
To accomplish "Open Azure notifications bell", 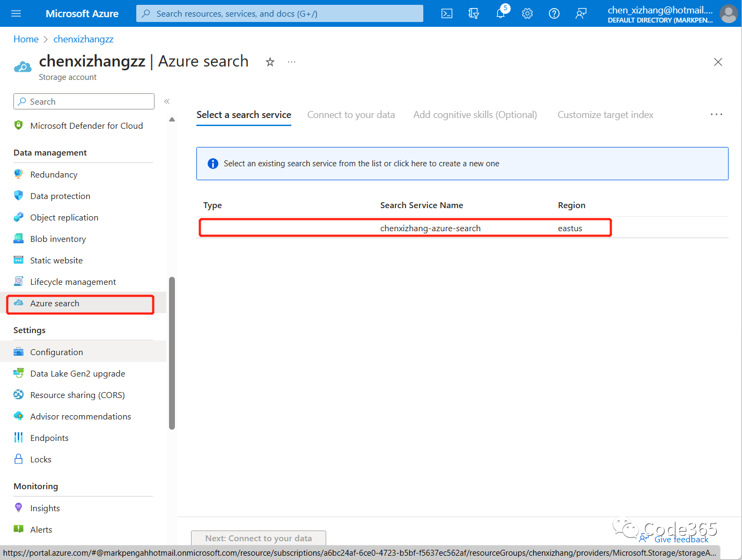I will 500,13.
